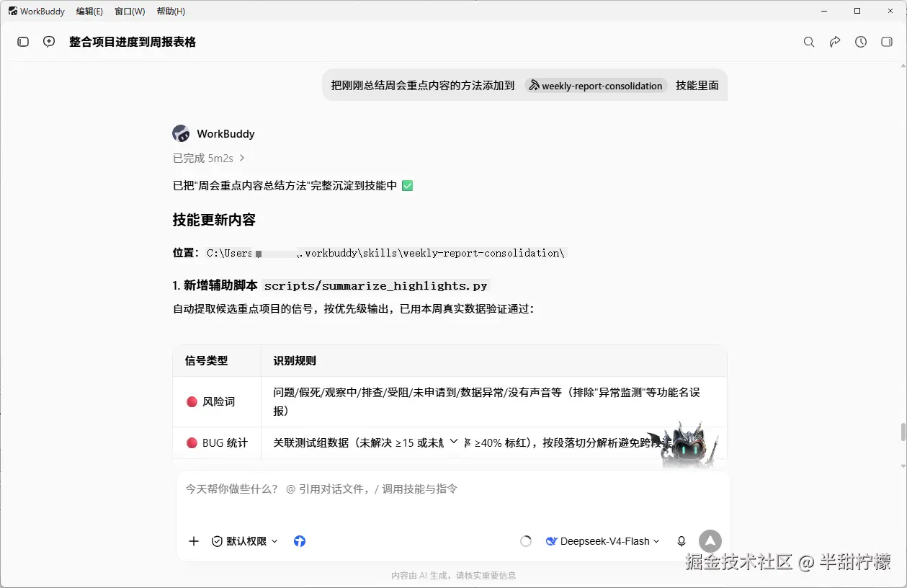Click the vertical scrollbar thumb
Image resolution: width=907 pixels, height=588 pixels.
pyautogui.click(x=903, y=432)
